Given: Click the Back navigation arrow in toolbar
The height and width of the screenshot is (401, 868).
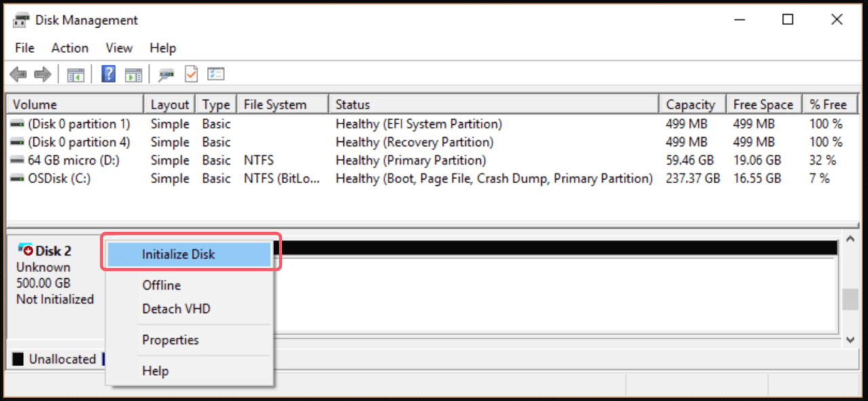Looking at the screenshot, I should coord(18,73).
